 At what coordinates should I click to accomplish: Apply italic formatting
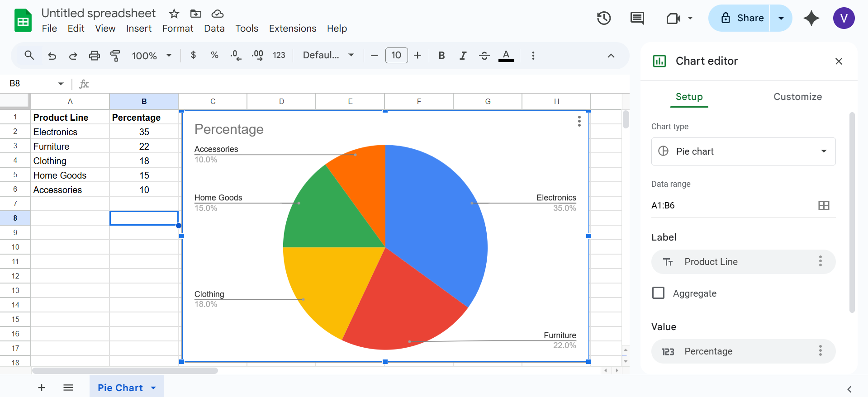(463, 55)
